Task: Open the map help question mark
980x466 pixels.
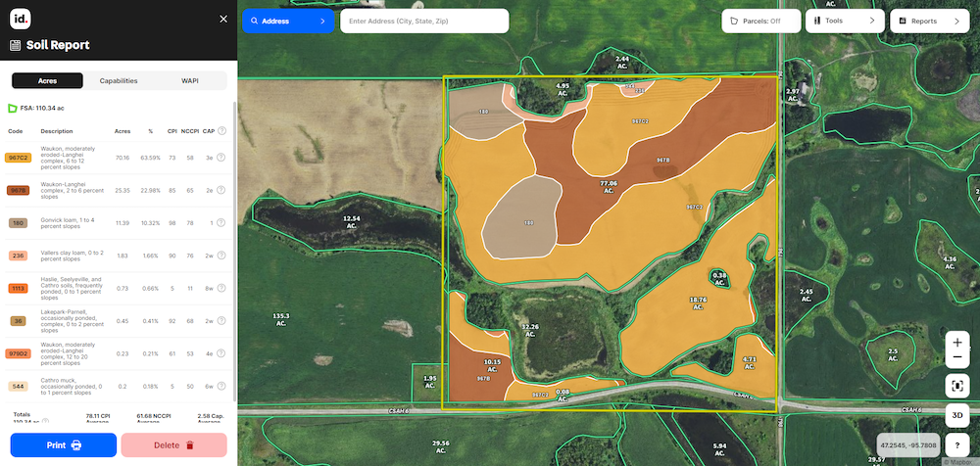Action: (x=956, y=445)
